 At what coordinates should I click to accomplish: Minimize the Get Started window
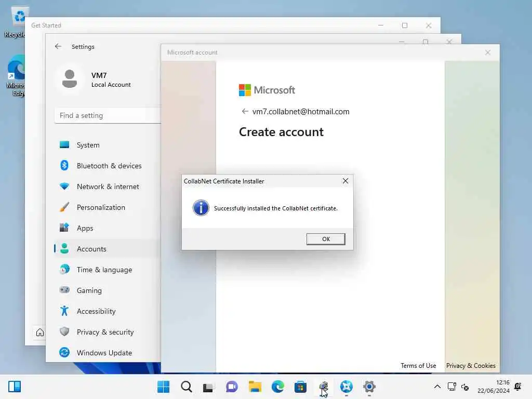coord(381,25)
